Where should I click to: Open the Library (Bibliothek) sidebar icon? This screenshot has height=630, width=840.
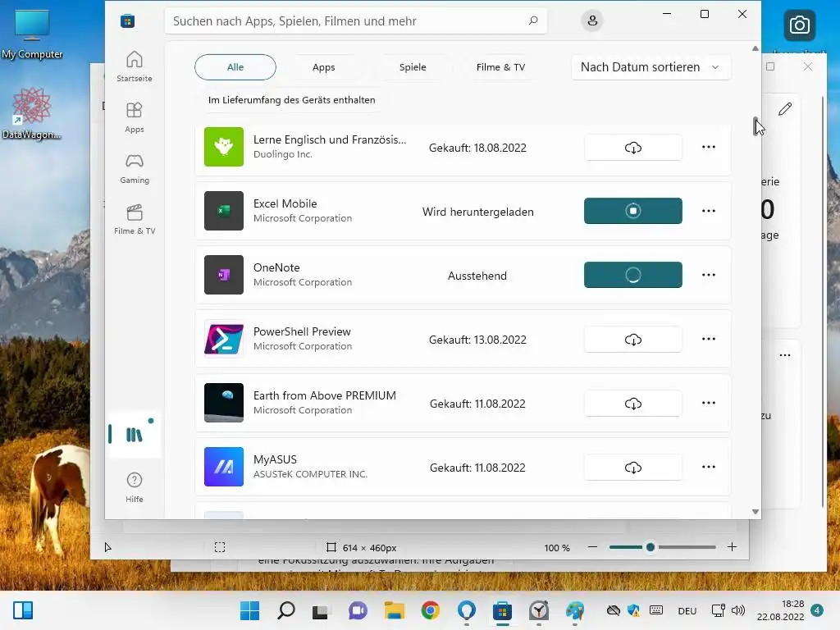coord(135,435)
